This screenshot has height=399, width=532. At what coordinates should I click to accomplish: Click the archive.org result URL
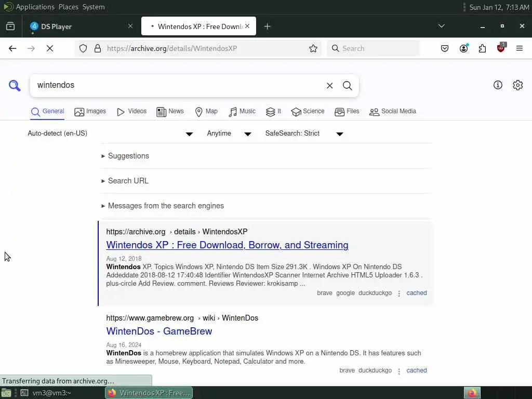click(x=177, y=232)
